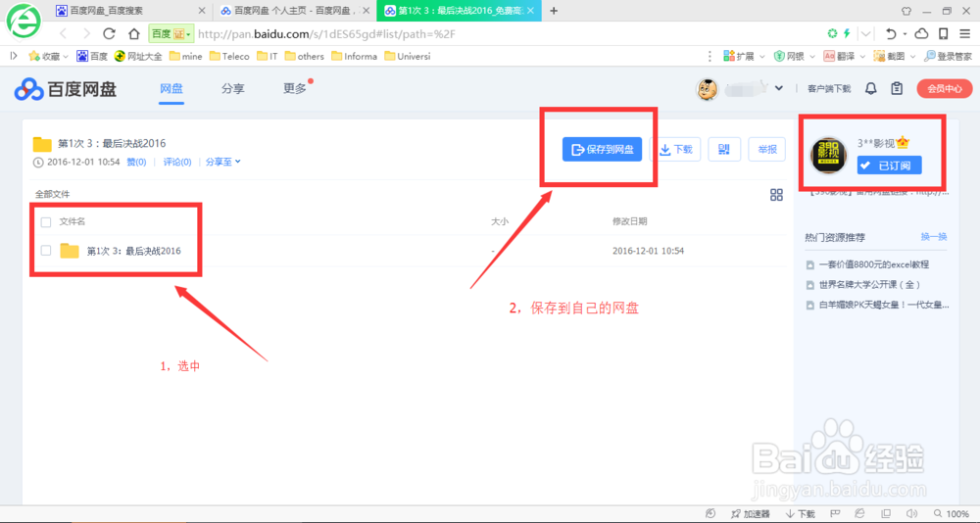Image resolution: width=980 pixels, height=523 pixels.
Task: Close the active 第1次 3 browser tab
Action: coord(530,11)
